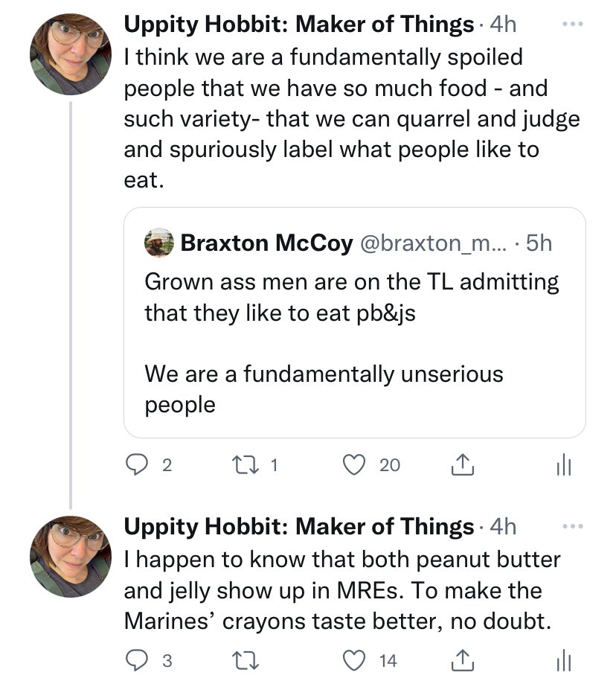Like the MREs tweet with 14 likes
This screenshot has height=684, width=616.
pos(355,660)
